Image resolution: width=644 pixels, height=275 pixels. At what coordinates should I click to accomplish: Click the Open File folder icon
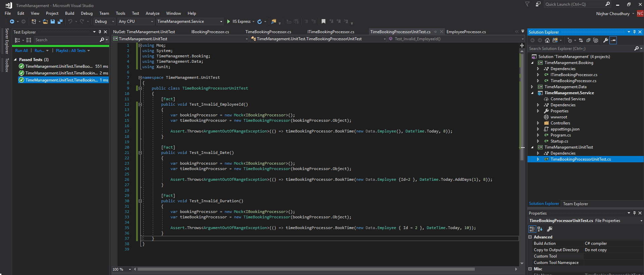point(45,21)
